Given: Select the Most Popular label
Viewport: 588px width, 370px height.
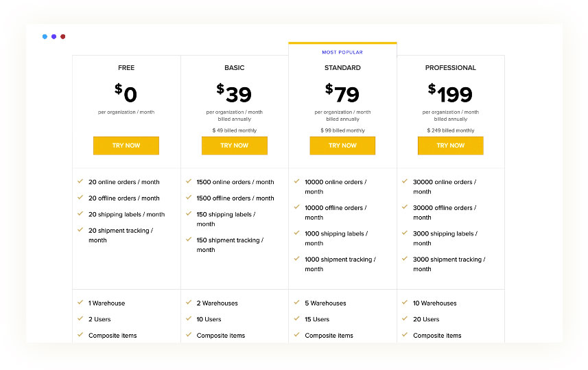Looking at the screenshot, I should coord(342,52).
